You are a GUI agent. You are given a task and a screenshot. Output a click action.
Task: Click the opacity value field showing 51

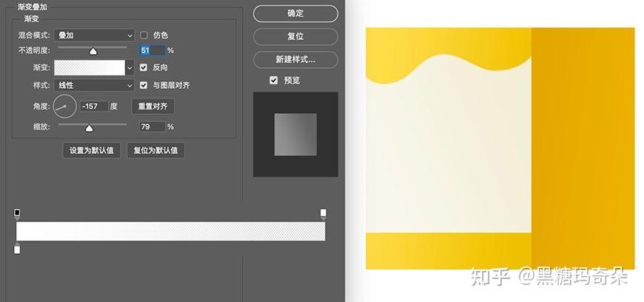pyautogui.click(x=152, y=50)
